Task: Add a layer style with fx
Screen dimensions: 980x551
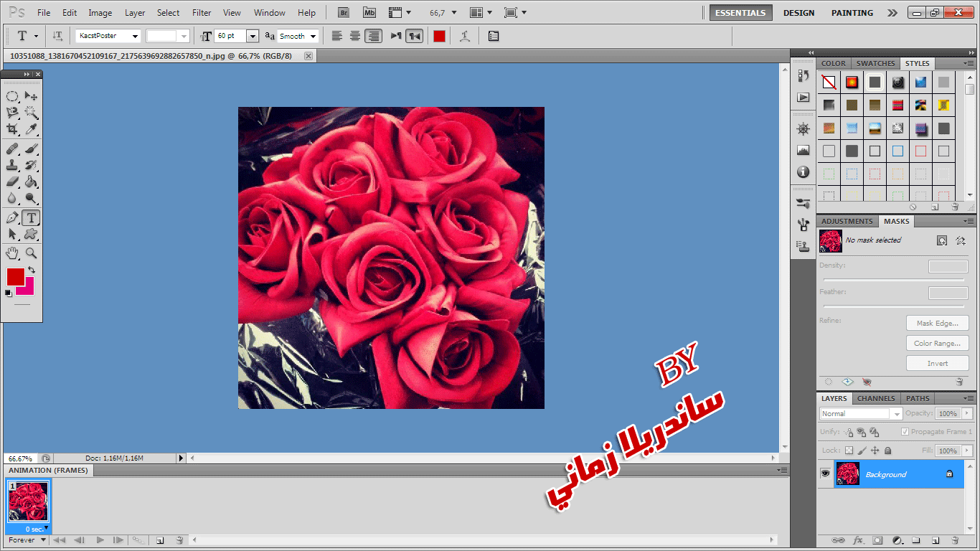Action: click(857, 540)
